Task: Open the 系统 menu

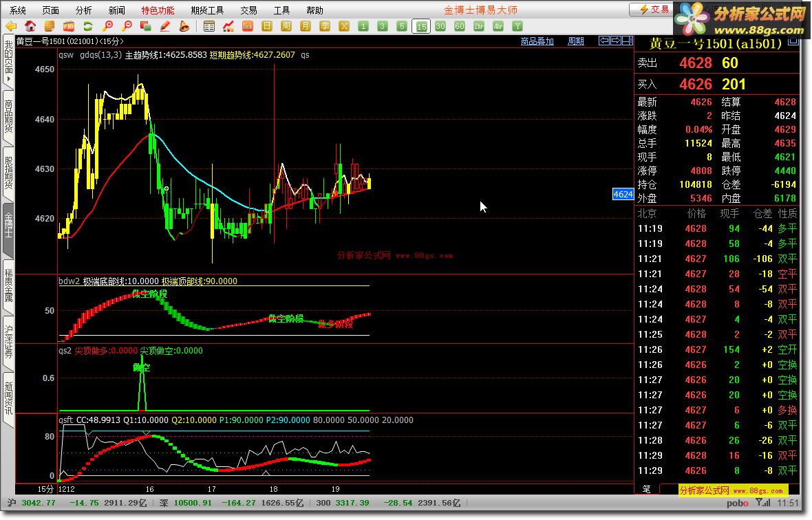Action: (18, 10)
